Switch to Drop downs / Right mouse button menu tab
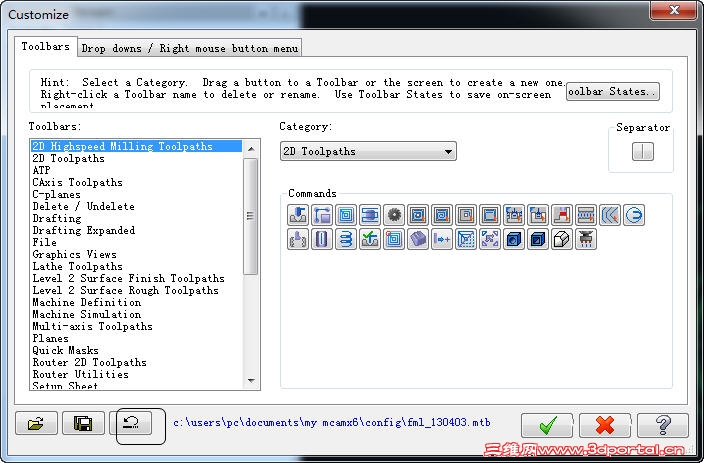The image size is (704, 463). tap(190, 49)
